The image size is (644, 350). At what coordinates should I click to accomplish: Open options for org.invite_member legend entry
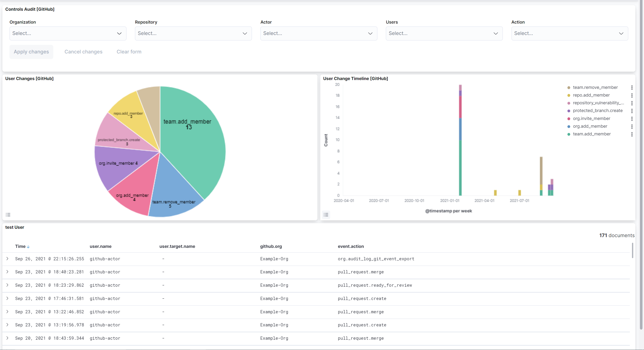point(632,119)
